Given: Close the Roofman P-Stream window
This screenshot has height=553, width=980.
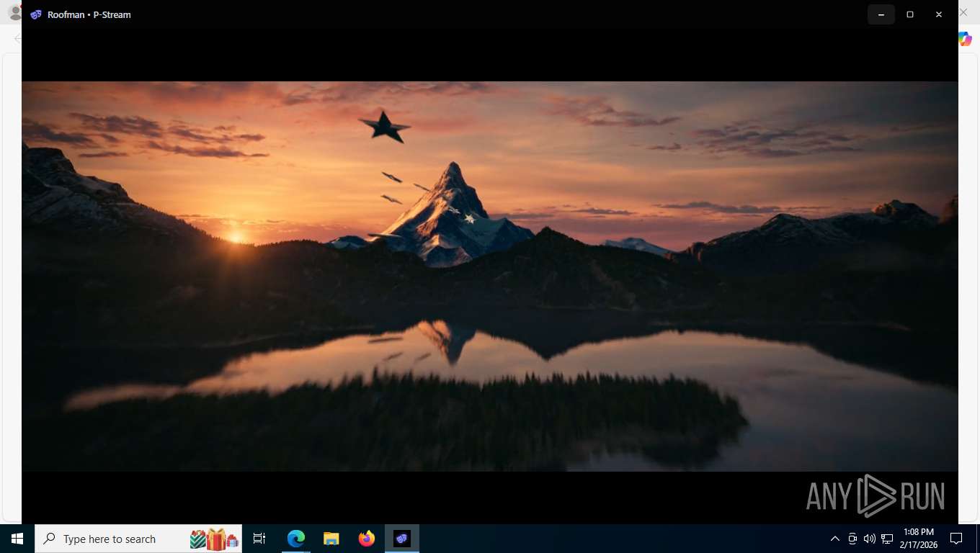Looking at the screenshot, I should (939, 14).
